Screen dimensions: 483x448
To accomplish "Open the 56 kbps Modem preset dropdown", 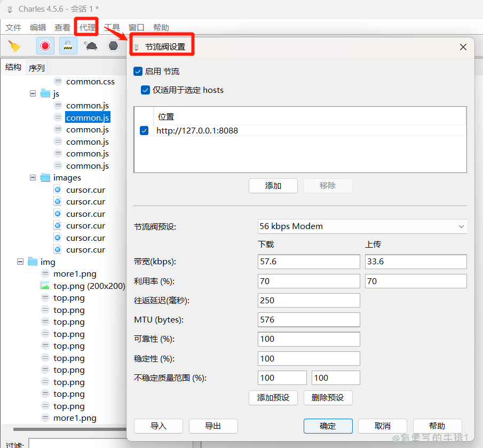I will pos(362,226).
